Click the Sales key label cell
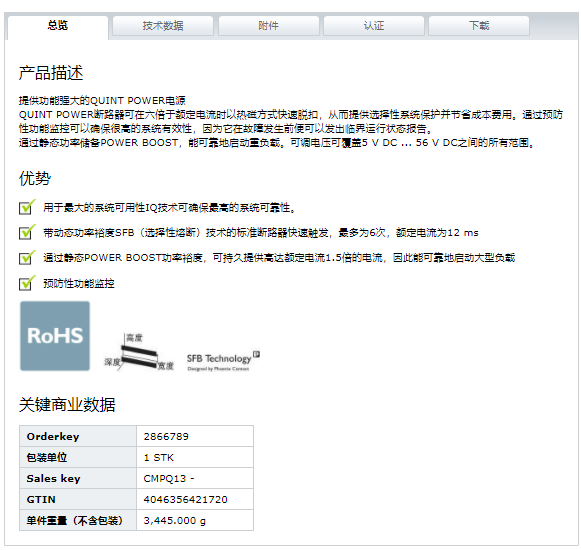 coord(78,478)
